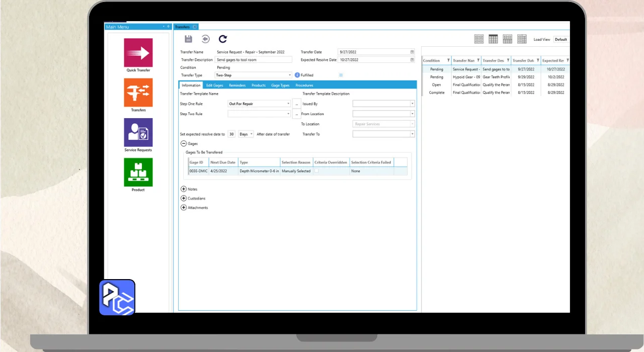Expand the Notes section
This screenshot has width=644, height=352.
[x=183, y=189]
